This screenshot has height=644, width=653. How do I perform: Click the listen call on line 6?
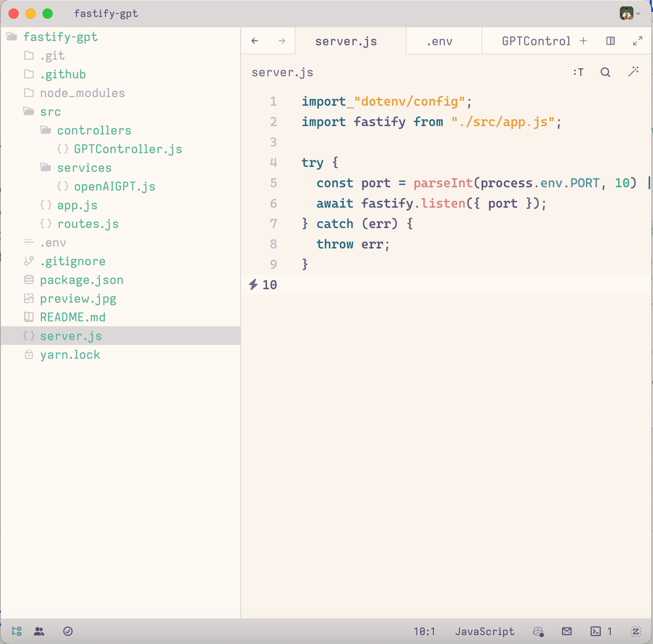(443, 203)
